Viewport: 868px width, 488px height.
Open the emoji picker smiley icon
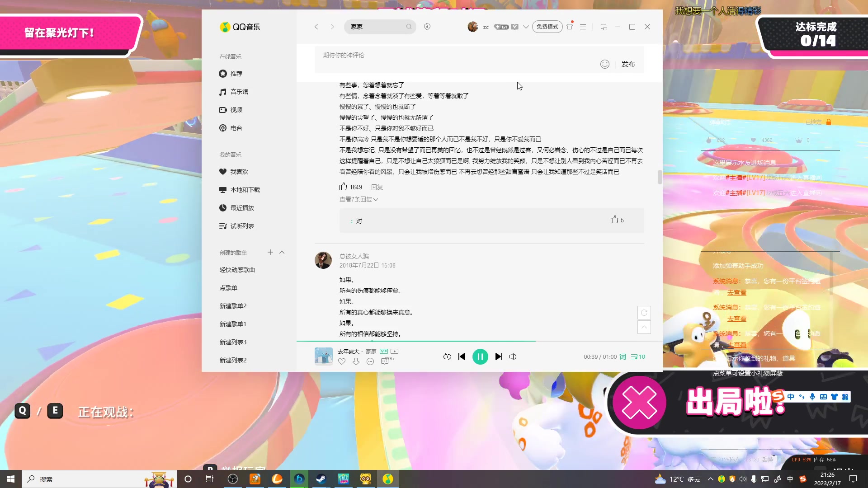tap(605, 64)
